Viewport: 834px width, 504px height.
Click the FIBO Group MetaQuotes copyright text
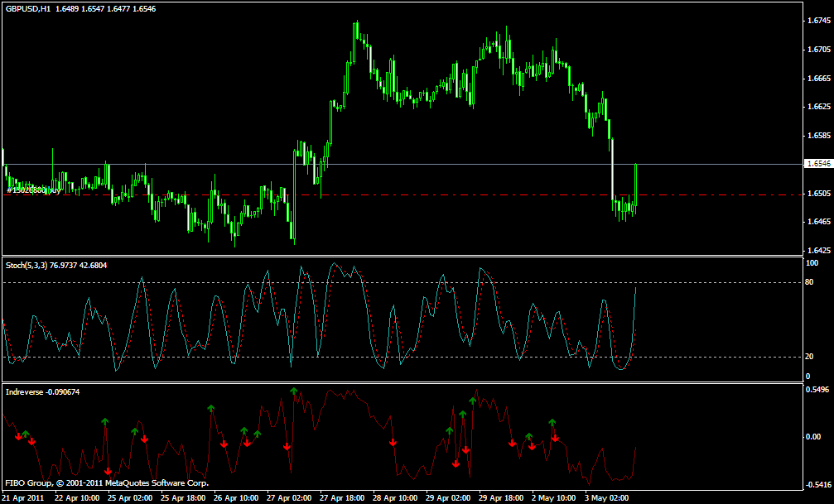pos(107,482)
